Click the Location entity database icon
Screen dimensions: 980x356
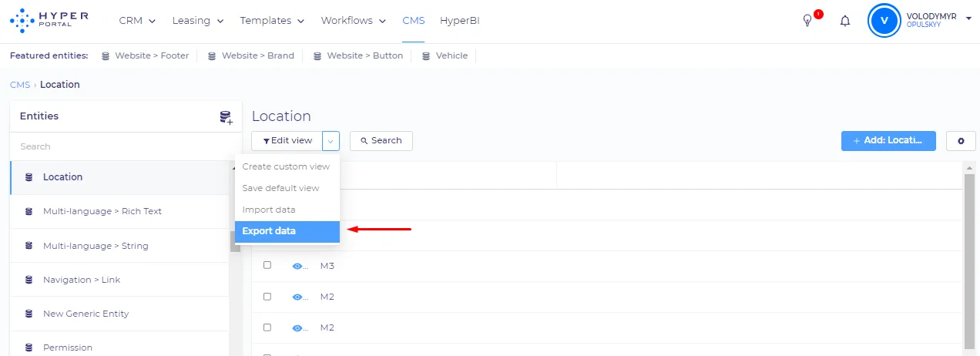point(29,177)
